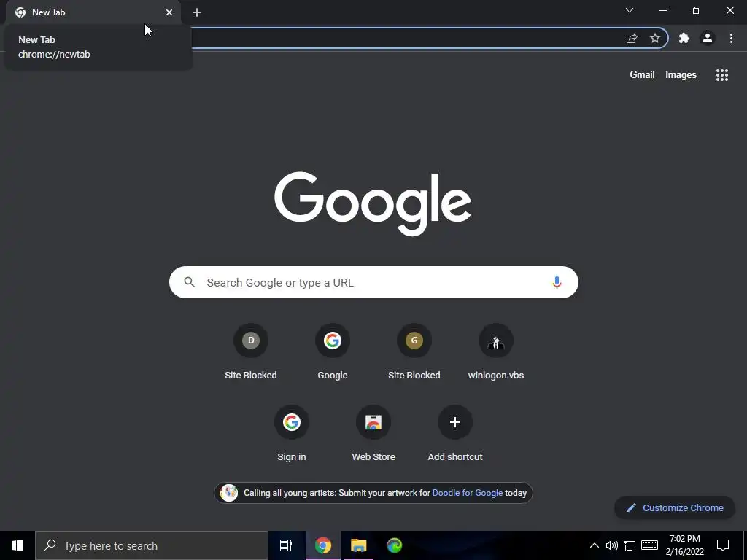Open the Site Blocked shortcut with G icon
Viewport: 747px width, 560px height.
pyautogui.click(x=414, y=352)
